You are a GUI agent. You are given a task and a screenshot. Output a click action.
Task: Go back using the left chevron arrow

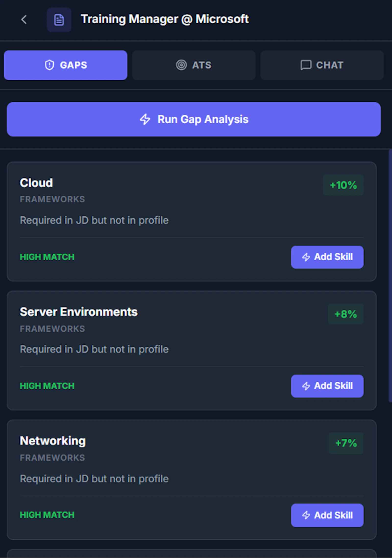(x=24, y=20)
